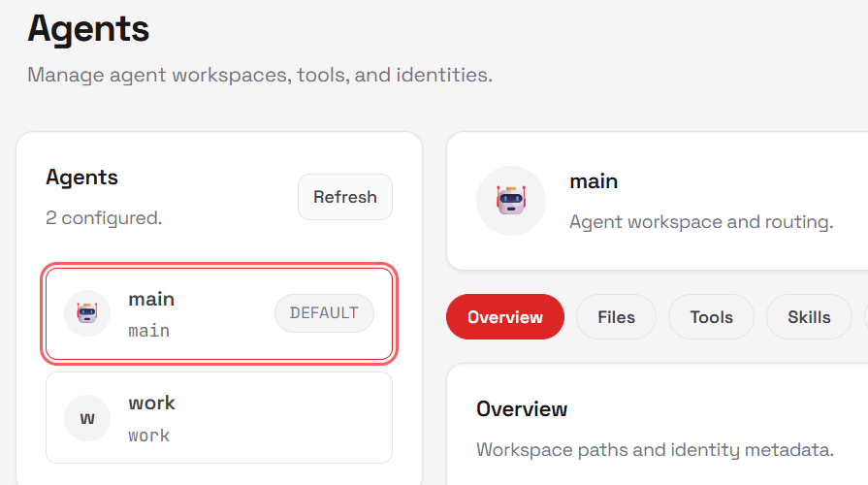Click the "Workspace paths and identity metadata." text
The height and width of the screenshot is (485, 868).
tap(655, 450)
